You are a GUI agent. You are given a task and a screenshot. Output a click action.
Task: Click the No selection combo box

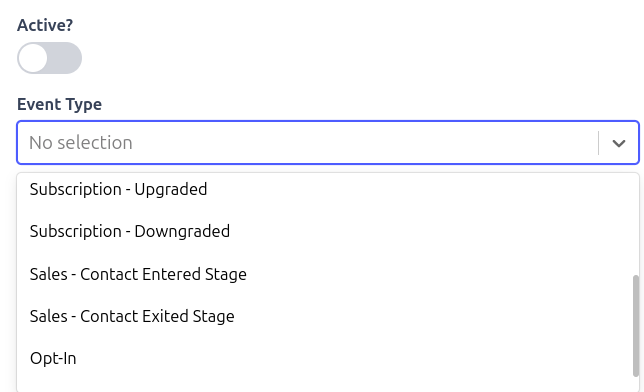[x=328, y=143]
